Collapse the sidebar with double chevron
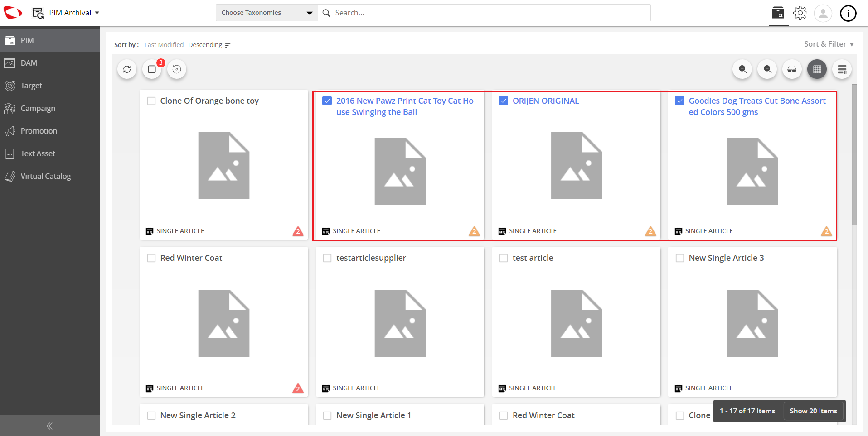The image size is (868, 436). [49, 426]
